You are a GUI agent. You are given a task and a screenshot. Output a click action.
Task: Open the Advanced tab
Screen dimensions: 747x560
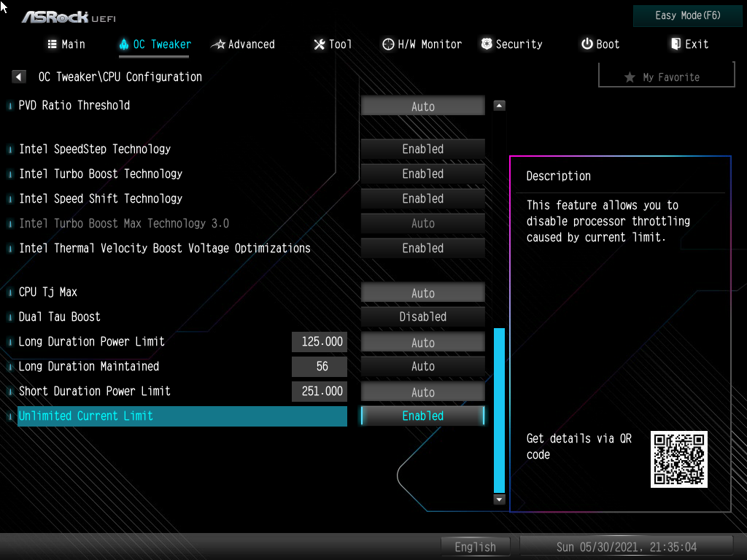coord(243,44)
